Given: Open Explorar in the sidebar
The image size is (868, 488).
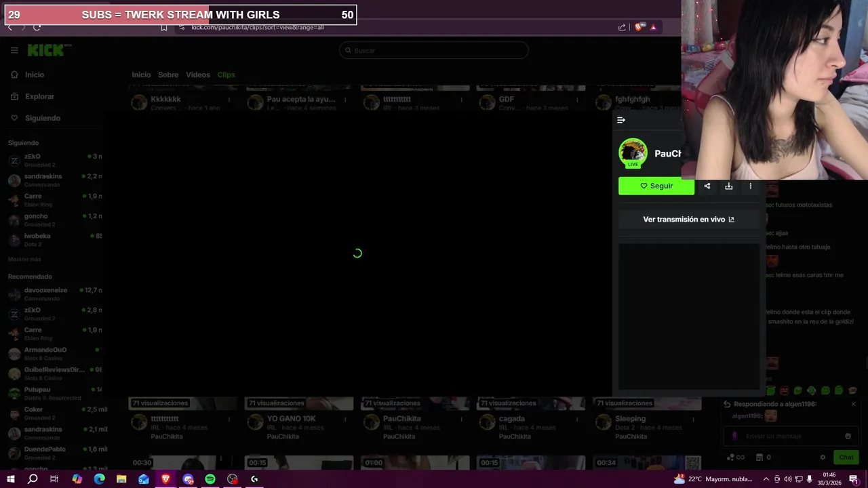Looking at the screenshot, I should [39, 96].
